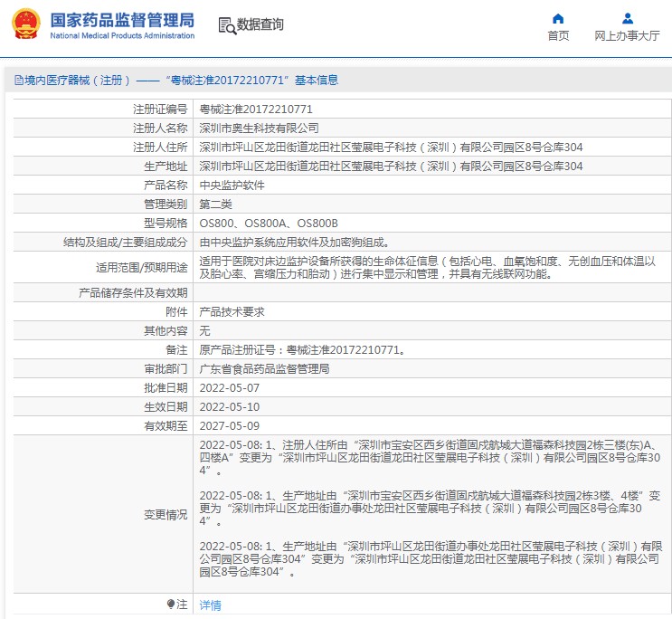Click the 网上办事大厅 user icon
This screenshot has width=672, height=619.
click(628, 18)
